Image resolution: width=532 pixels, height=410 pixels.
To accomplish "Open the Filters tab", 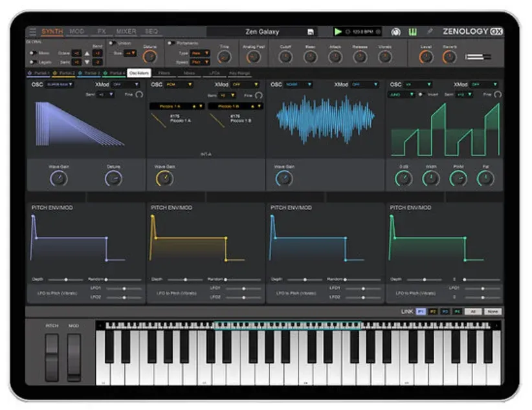I will coord(164,73).
